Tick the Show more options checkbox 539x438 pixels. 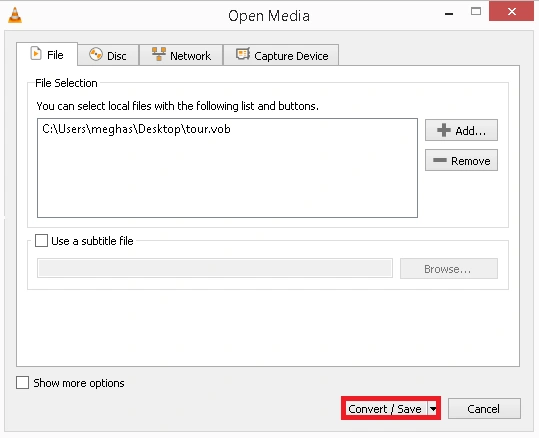point(22,383)
